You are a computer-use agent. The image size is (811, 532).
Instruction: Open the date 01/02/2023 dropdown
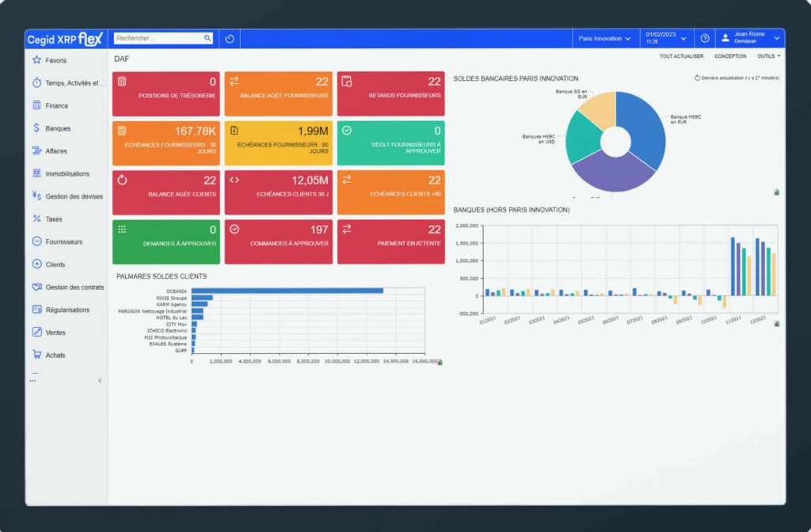point(665,38)
